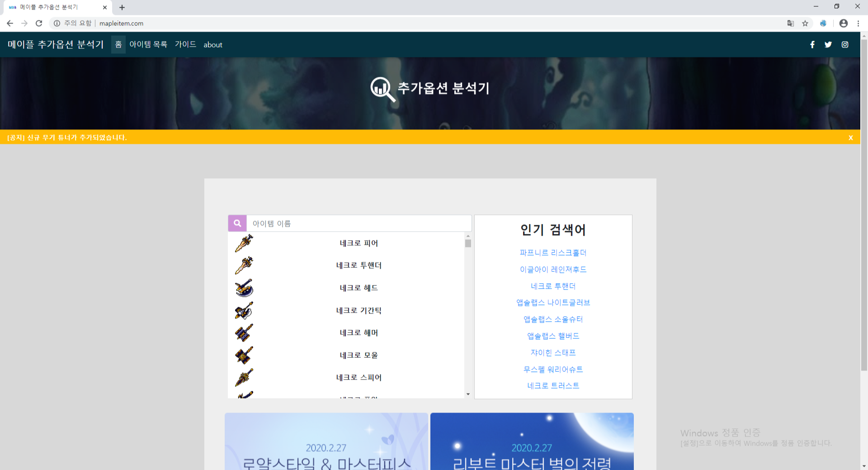
Task: Click the 메이플 추가옵션 분석기 site title
Action: click(56, 44)
